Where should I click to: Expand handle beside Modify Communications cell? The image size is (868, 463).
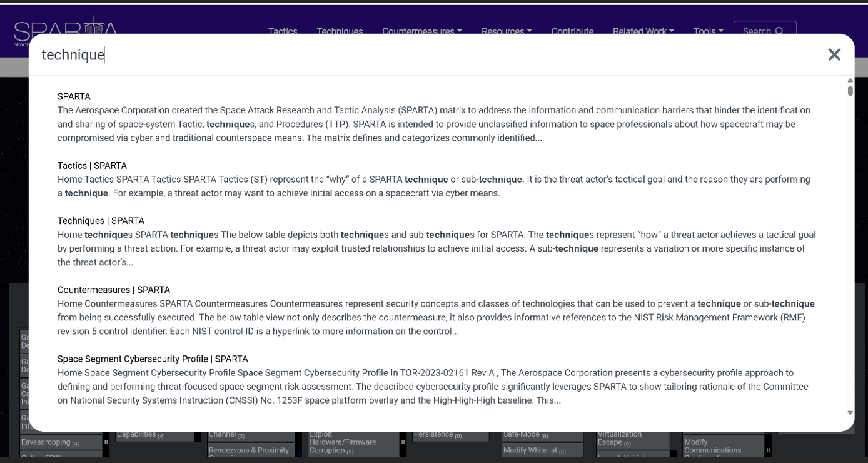pos(768,449)
